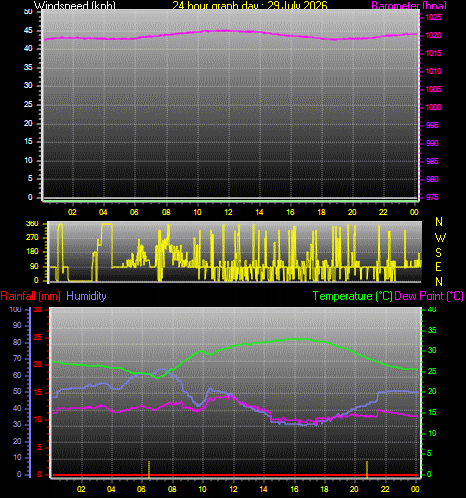The height and width of the screenshot is (498, 466).
Task: Select the 70 value on the humidity axis
Action: pyautogui.click(x=17, y=358)
